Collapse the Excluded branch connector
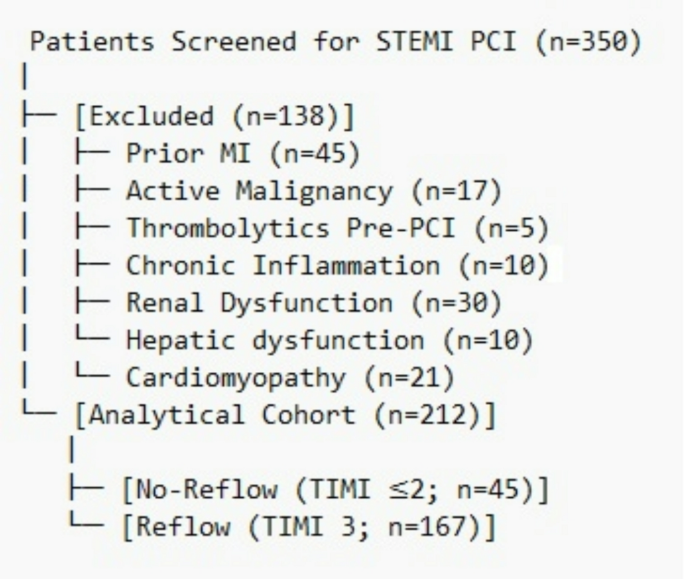 point(39,115)
